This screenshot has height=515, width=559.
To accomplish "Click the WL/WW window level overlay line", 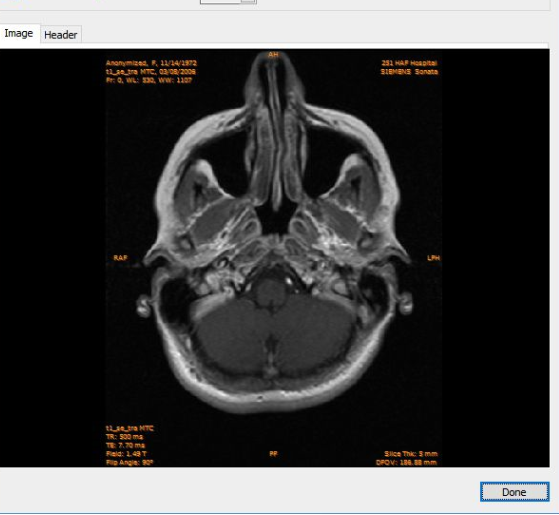I will tap(149, 80).
